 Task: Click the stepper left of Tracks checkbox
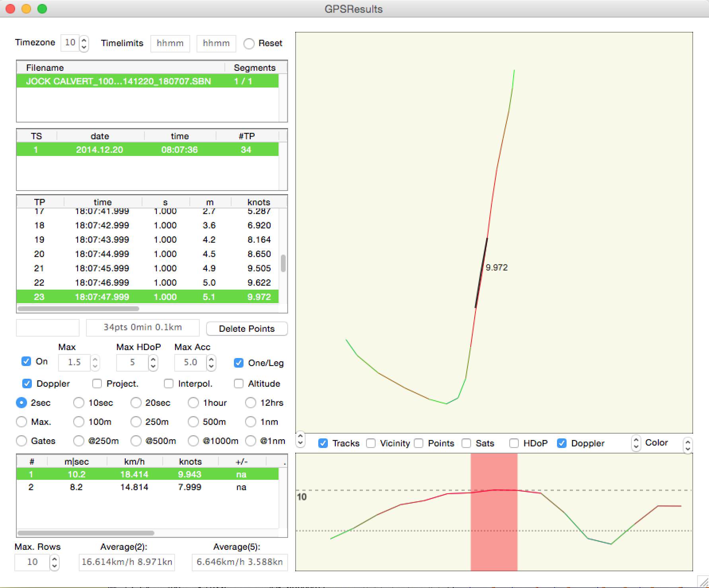(300, 439)
